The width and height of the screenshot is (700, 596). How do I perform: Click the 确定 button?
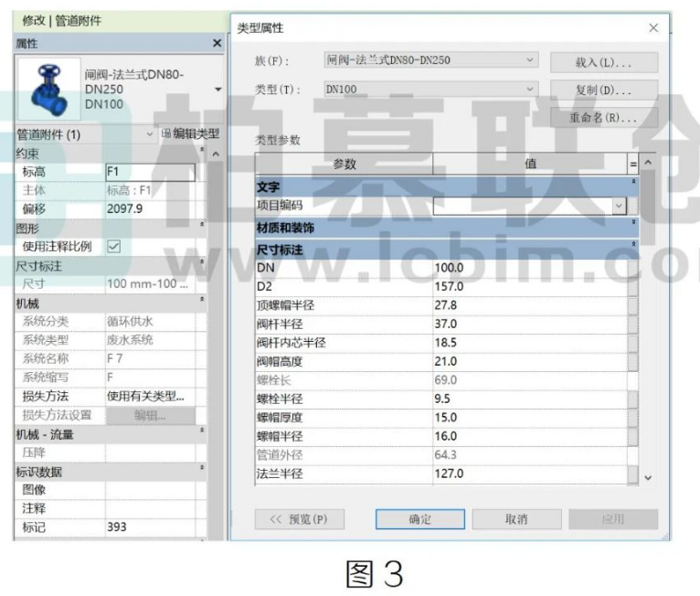420,519
